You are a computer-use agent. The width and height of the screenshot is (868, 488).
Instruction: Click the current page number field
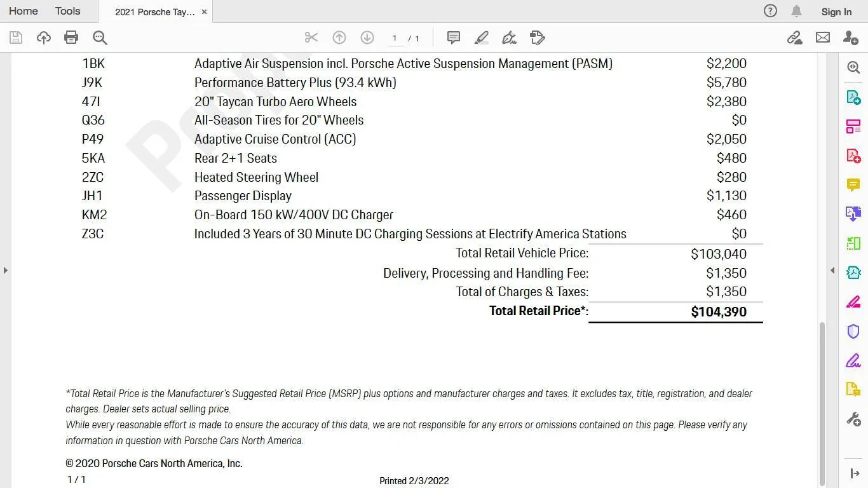[x=395, y=38]
